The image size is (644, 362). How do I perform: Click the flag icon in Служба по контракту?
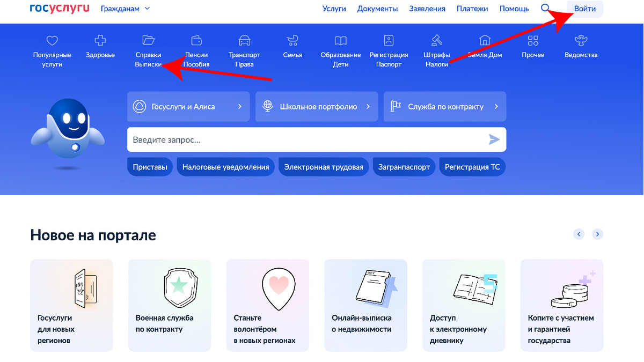pyautogui.click(x=396, y=106)
